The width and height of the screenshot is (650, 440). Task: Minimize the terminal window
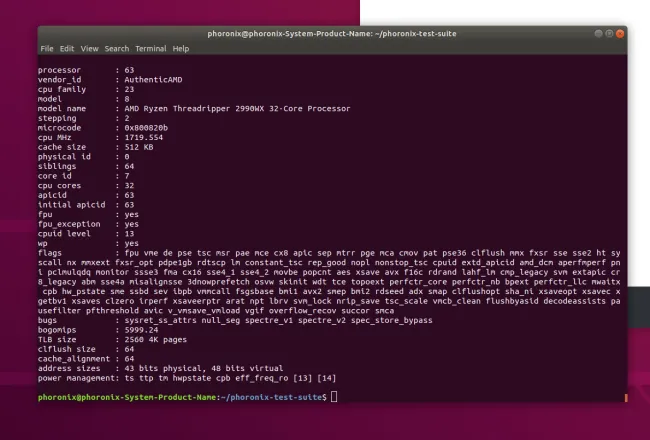pos(598,34)
